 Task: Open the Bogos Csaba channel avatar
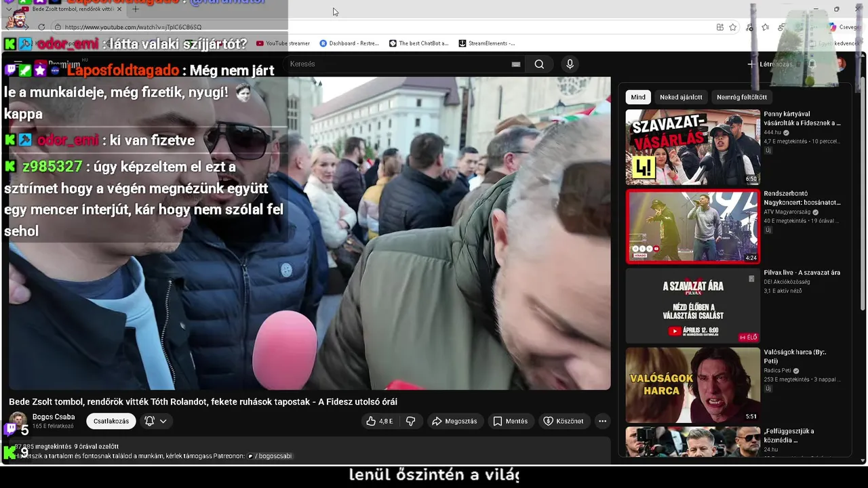(x=18, y=421)
